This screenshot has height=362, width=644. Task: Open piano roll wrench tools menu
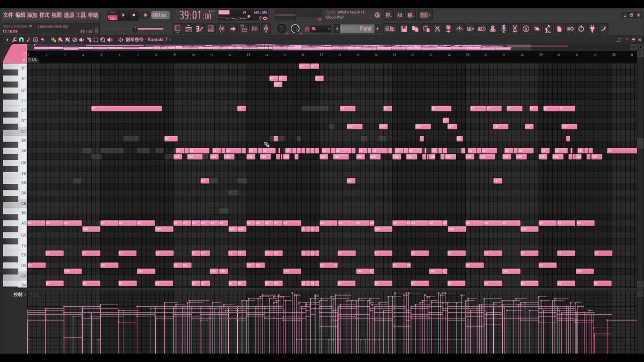point(14,40)
